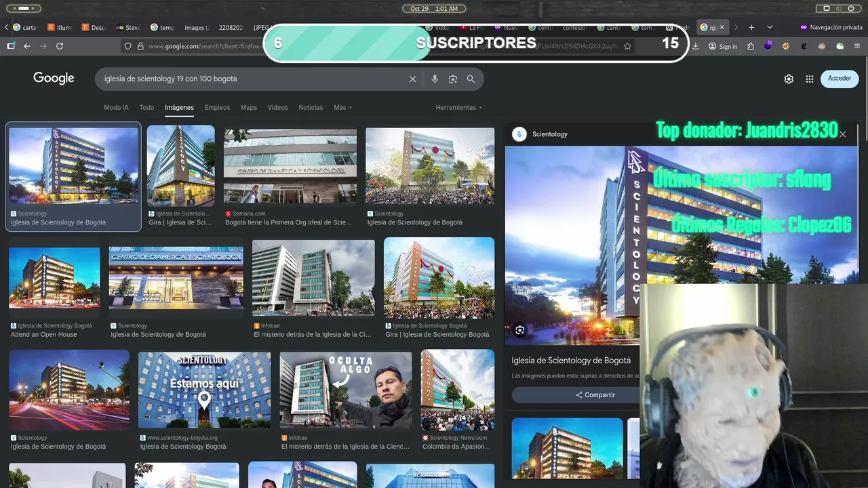Screen dimensions: 868x488
Task: Start voice search with microphone
Action: click(435, 79)
